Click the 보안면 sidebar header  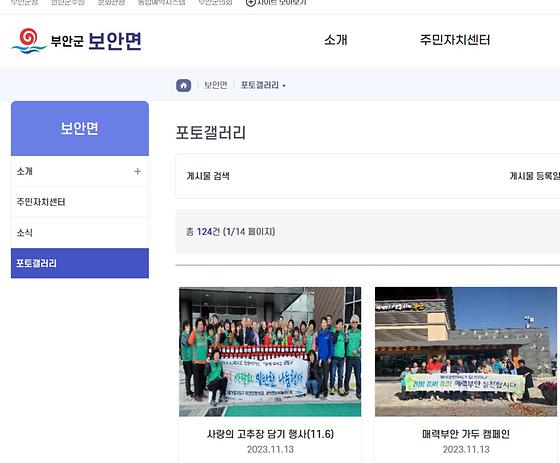pos(80,128)
